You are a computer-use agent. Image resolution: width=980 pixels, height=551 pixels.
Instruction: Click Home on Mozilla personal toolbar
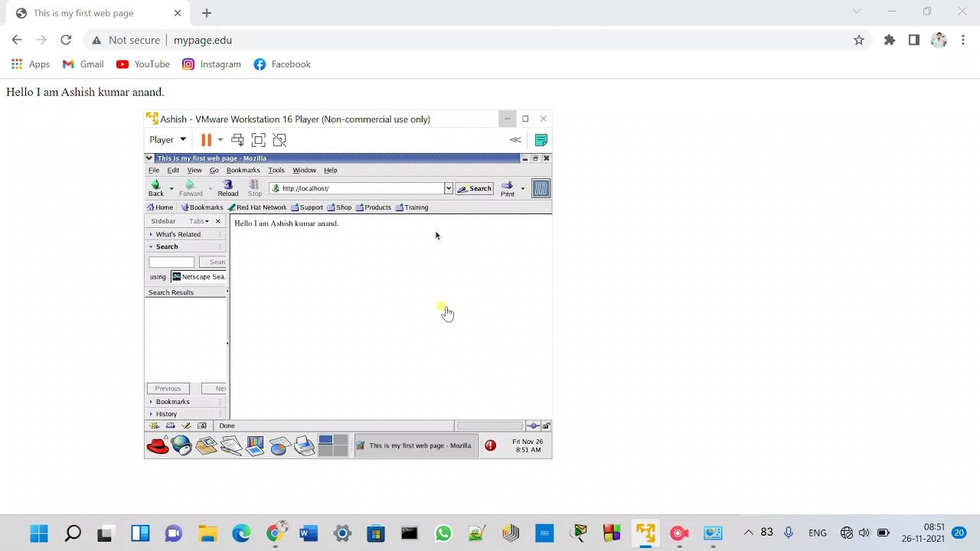pyautogui.click(x=160, y=207)
